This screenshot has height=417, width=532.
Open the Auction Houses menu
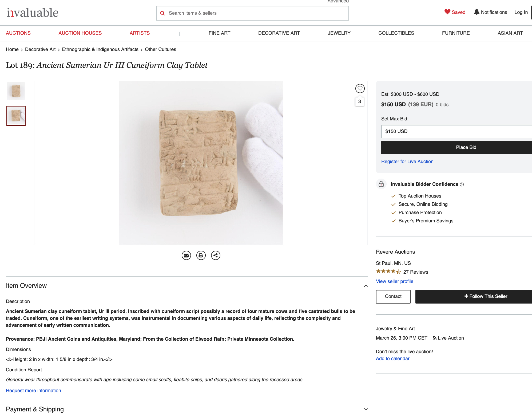(x=80, y=33)
